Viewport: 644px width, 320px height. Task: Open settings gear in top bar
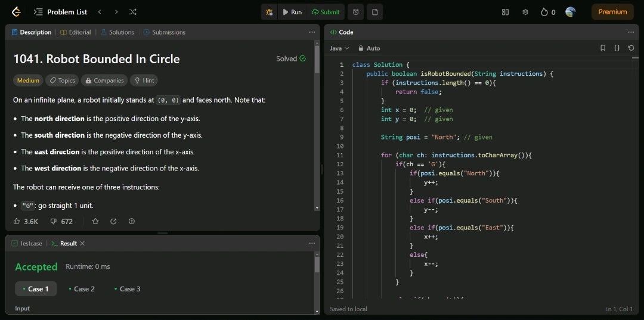[x=525, y=12]
